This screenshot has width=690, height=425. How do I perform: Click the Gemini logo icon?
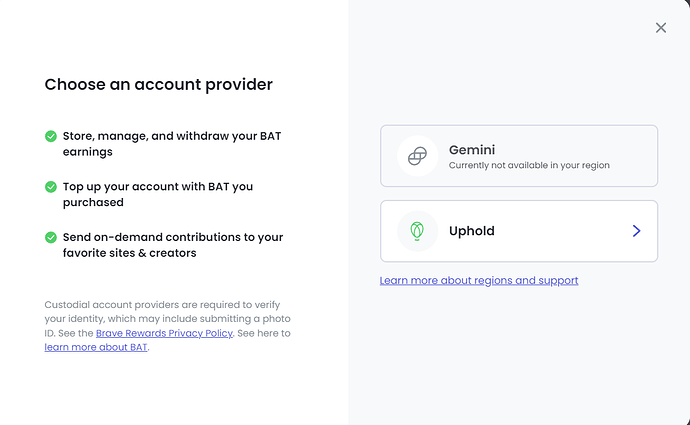tap(417, 156)
